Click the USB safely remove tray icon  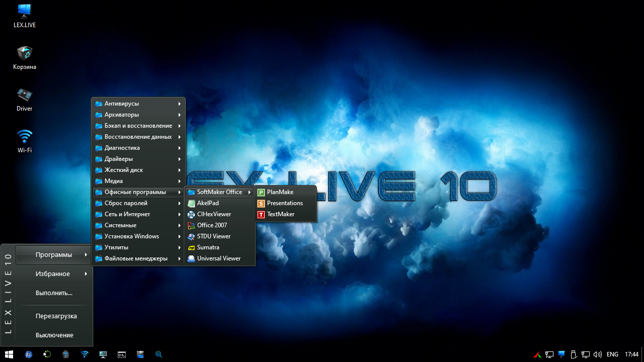coord(573,354)
